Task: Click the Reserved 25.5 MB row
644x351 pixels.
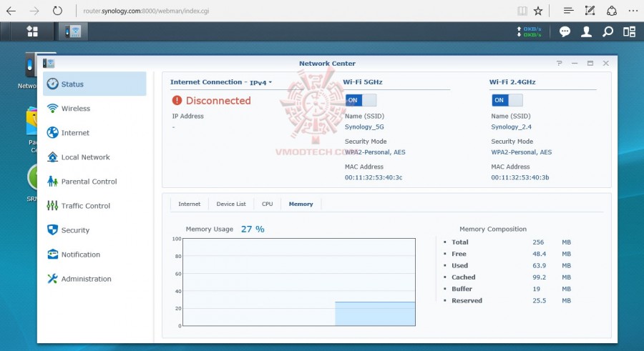Action: click(507, 300)
